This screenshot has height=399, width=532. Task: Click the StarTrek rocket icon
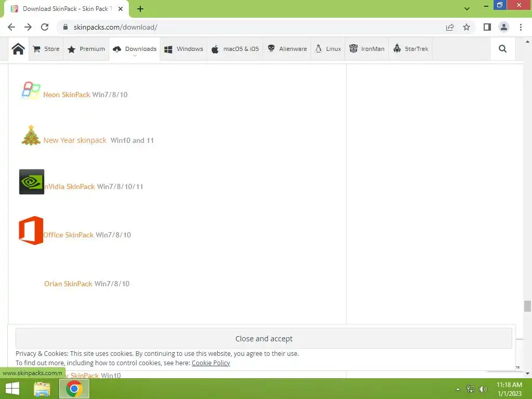[x=397, y=48]
